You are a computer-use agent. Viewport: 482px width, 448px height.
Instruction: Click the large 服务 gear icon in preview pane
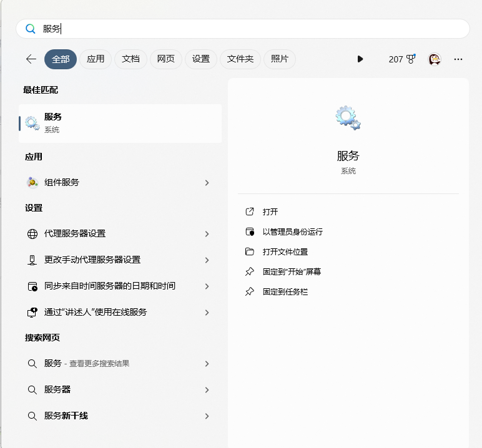coord(348,118)
